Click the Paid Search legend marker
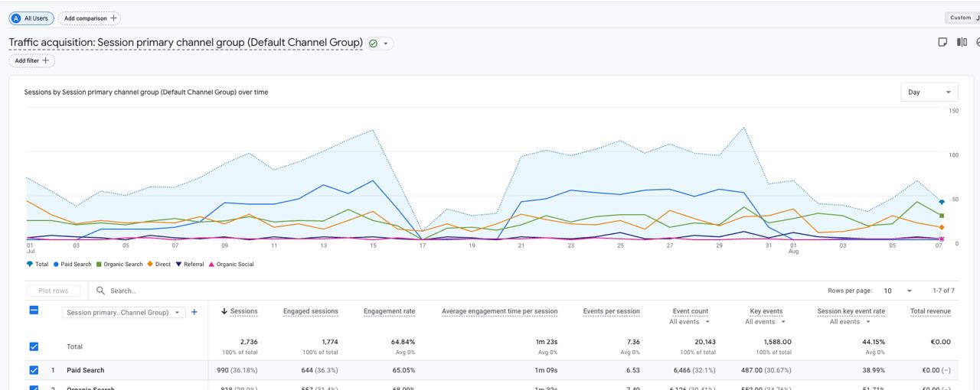This screenshot has width=980, height=390. pos(57,265)
